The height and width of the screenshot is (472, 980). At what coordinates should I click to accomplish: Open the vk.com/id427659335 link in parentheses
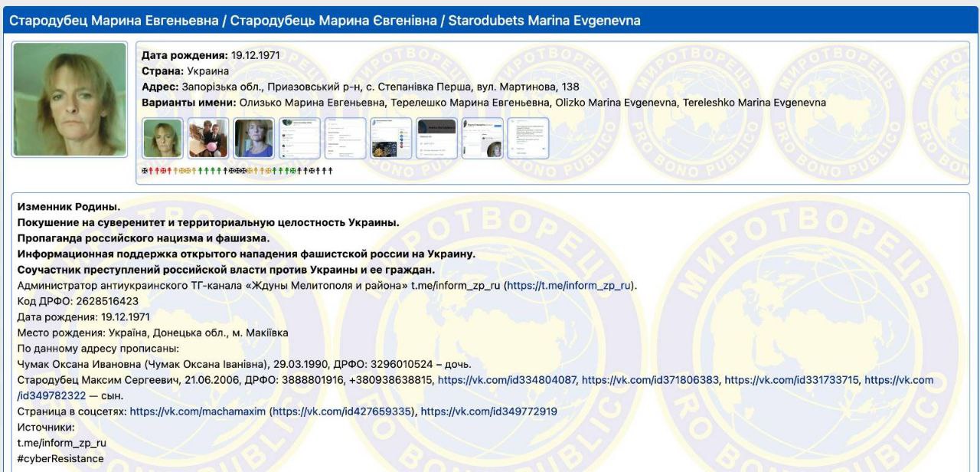(342, 411)
